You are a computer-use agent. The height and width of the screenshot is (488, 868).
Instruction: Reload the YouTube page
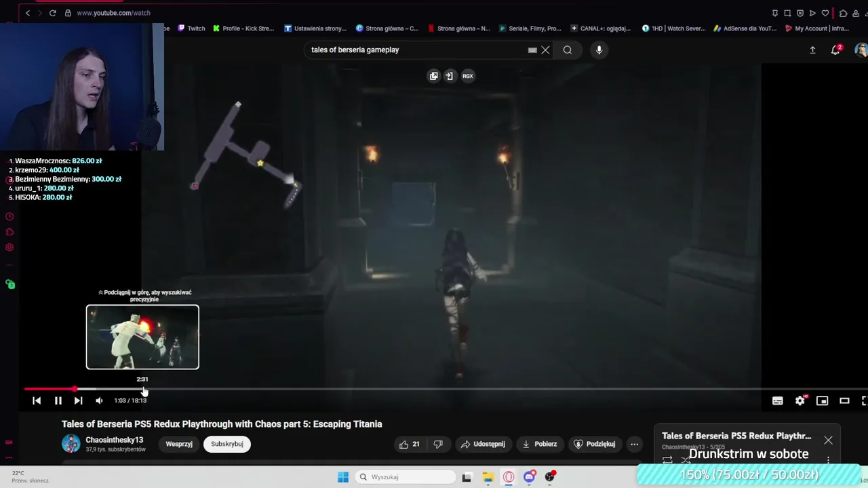coord(53,13)
